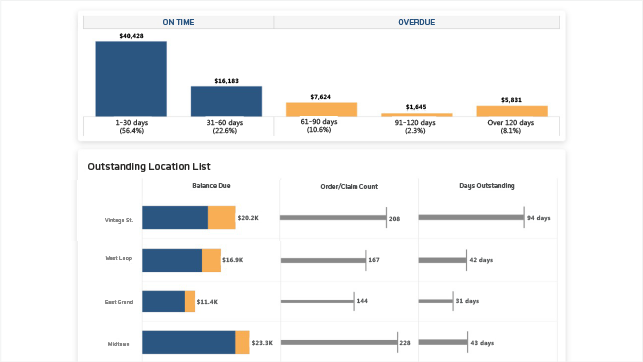Select the orange Over 120 days bar
This screenshot has width=643, height=362.
pos(512,111)
